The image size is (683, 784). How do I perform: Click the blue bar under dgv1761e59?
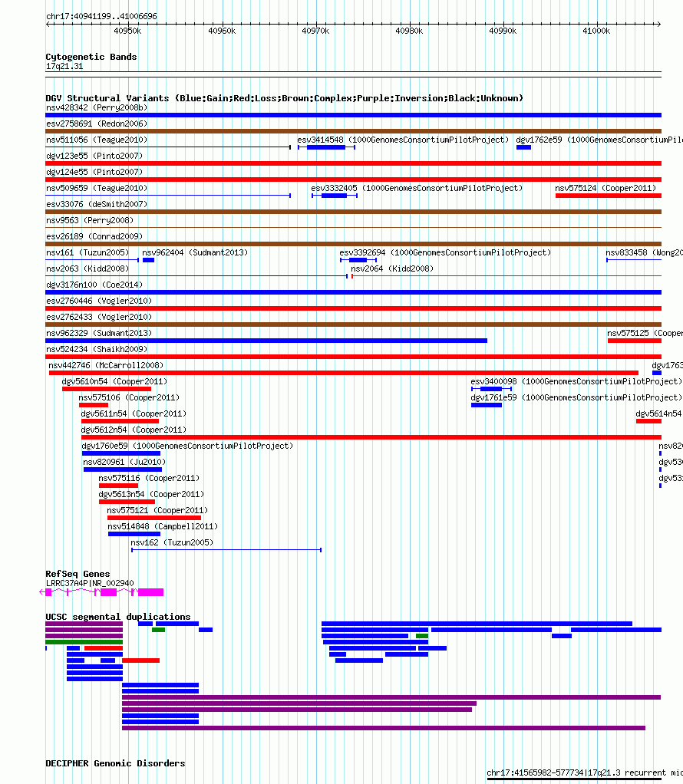coord(487,405)
